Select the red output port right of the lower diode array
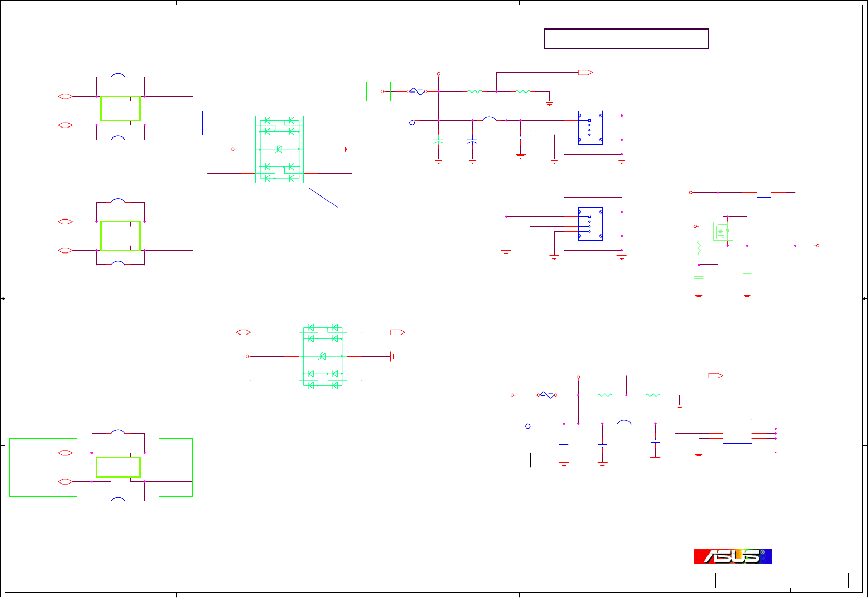Screen dimensions: 868x598 pyautogui.click(x=397, y=332)
